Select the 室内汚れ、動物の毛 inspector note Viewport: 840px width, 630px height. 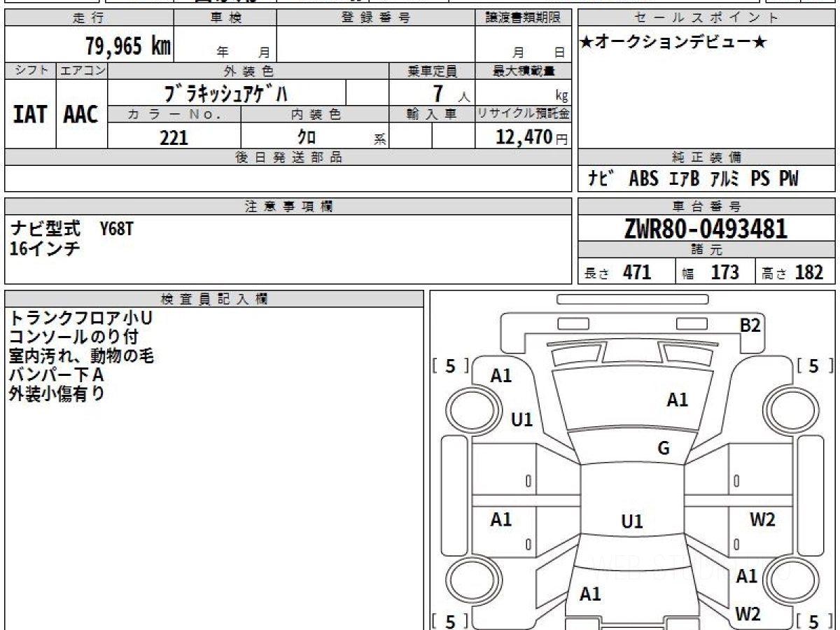(x=81, y=356)
